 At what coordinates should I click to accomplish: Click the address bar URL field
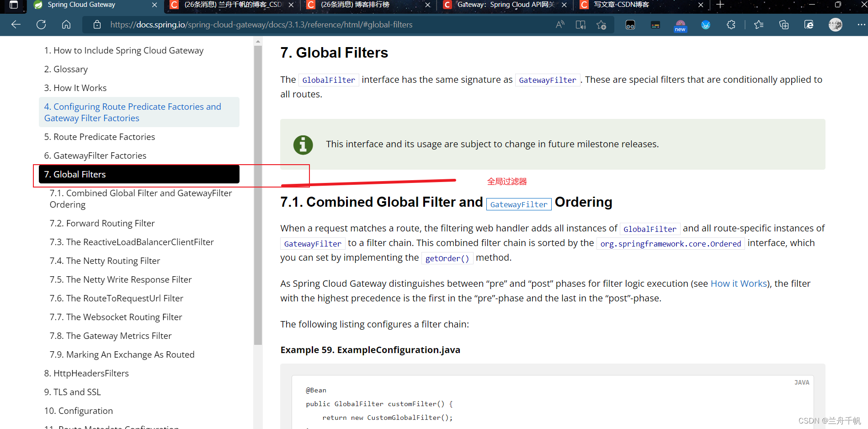point(261,25)
